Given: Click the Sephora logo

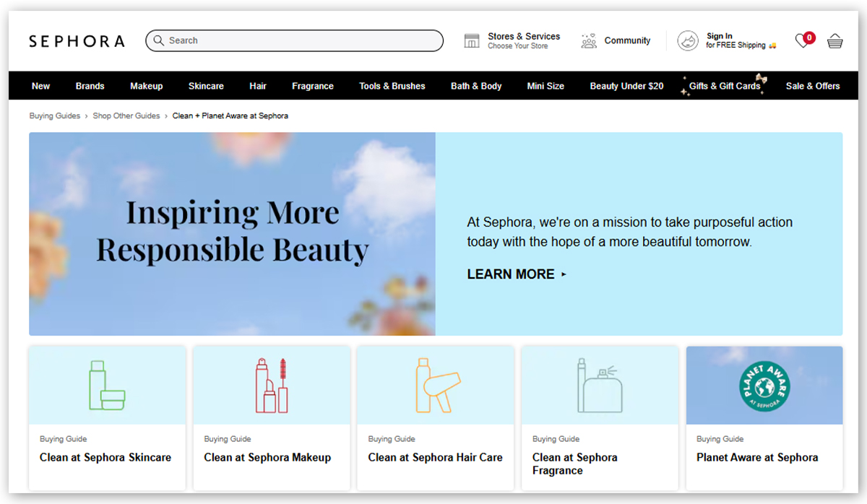Looking at the screenshot, I should [77, 41].
